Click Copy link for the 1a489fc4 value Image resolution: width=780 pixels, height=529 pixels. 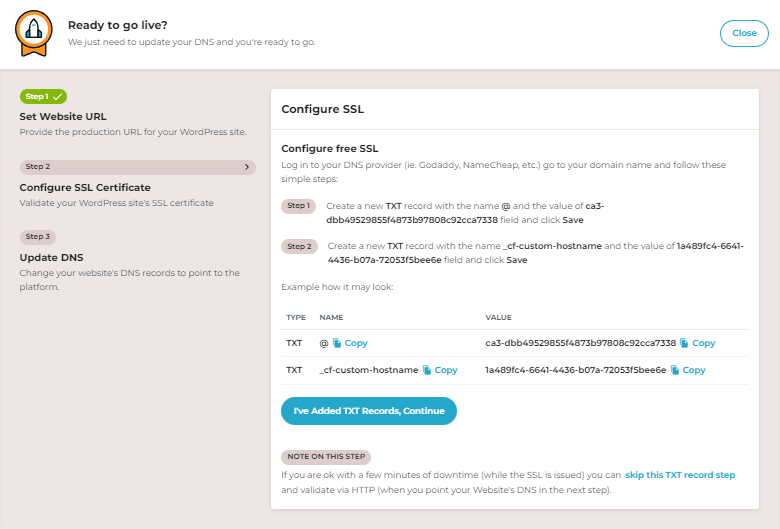pyautogui.click(x=694, y=370)
